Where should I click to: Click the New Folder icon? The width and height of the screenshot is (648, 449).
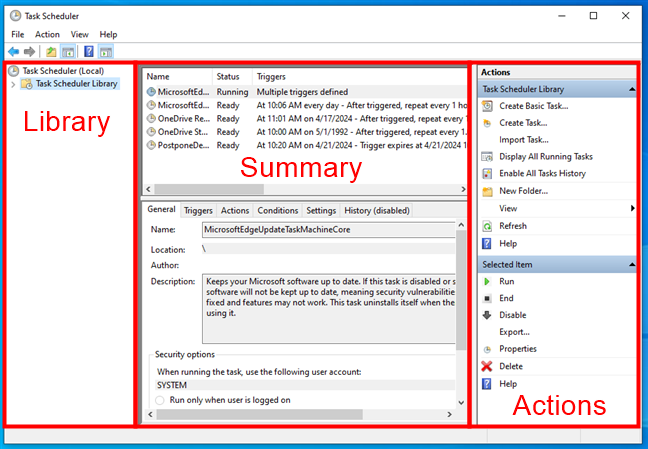pos(487,191)
